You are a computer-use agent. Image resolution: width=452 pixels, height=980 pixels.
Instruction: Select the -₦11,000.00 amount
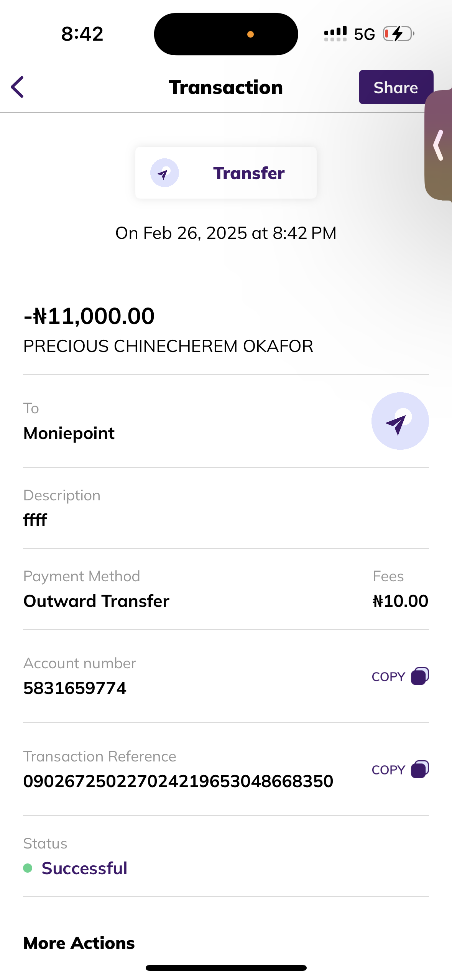(x=89, y=316)
